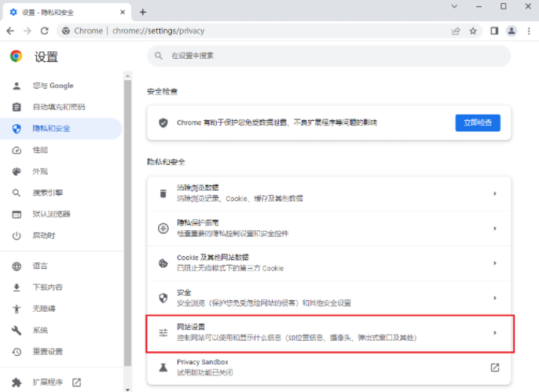
Task: Click the 默认浏览器 window icon
Action: point(16,214)
